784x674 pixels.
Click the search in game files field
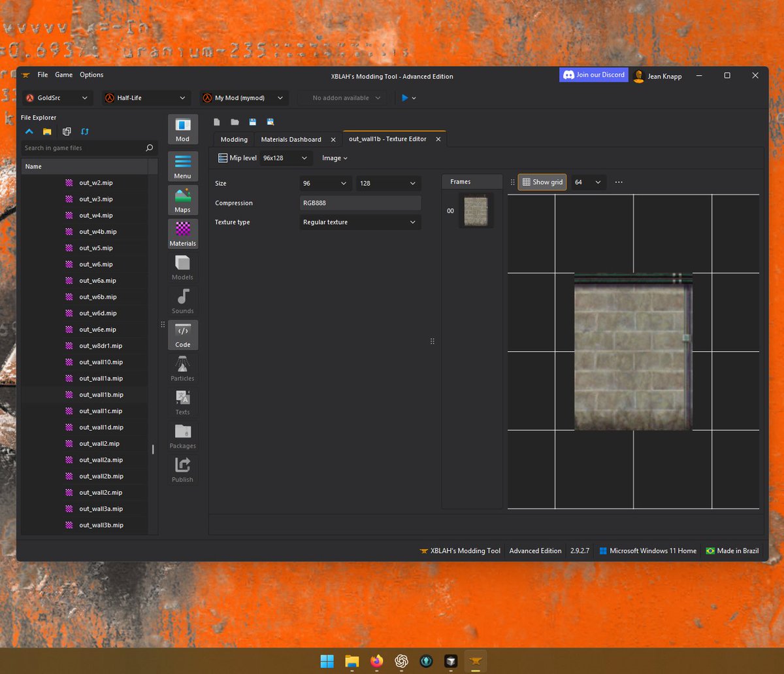coord(90,148)
